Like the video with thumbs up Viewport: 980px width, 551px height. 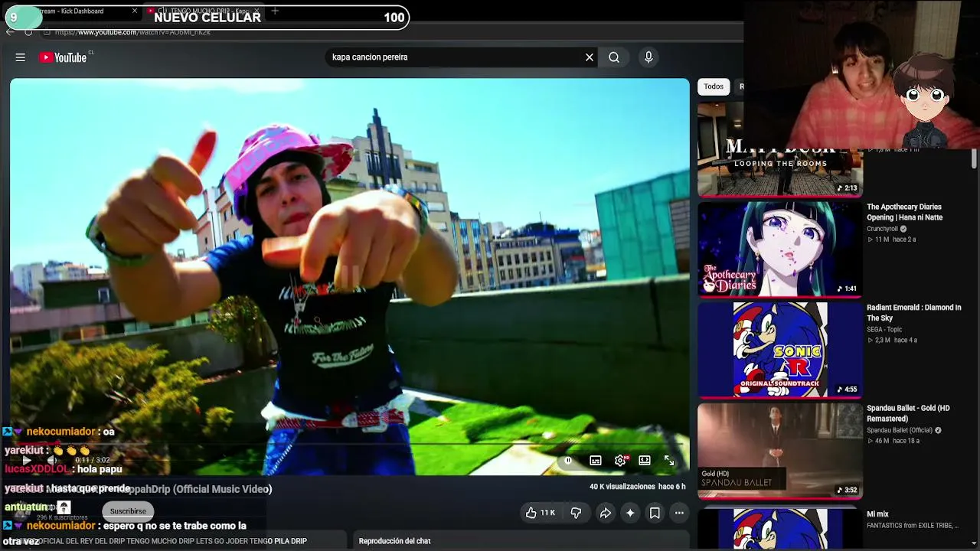click(540, 513)
